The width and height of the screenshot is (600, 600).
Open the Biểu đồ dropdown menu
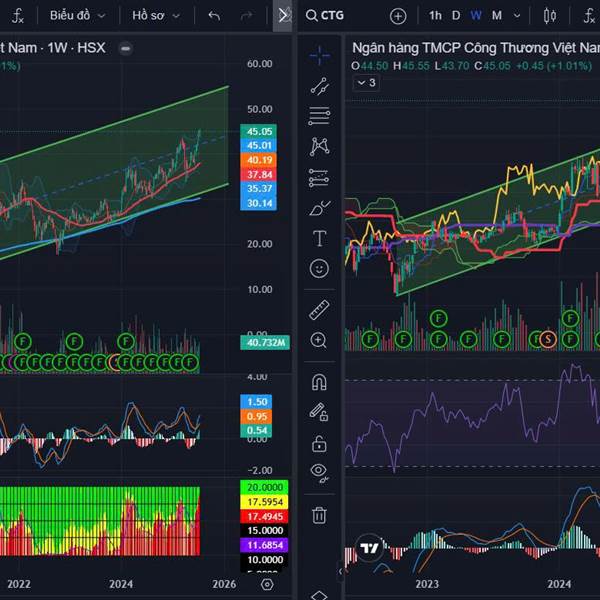pos(78,16)
